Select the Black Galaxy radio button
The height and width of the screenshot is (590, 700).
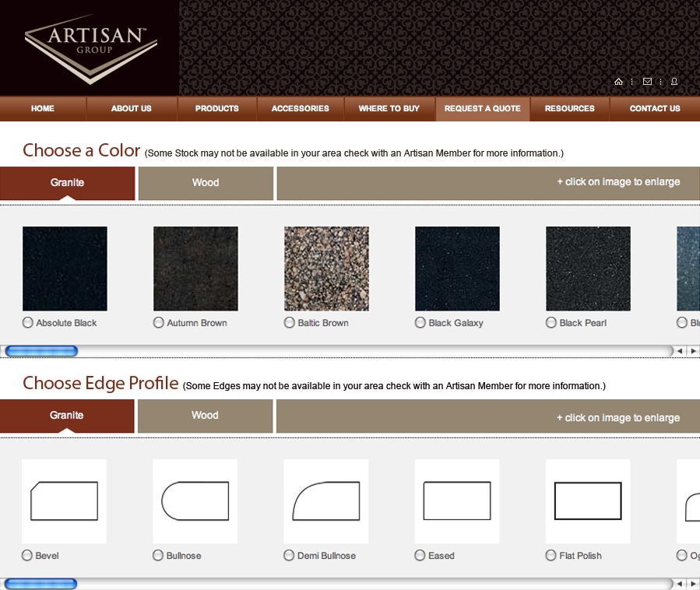(x=420, y=322)
